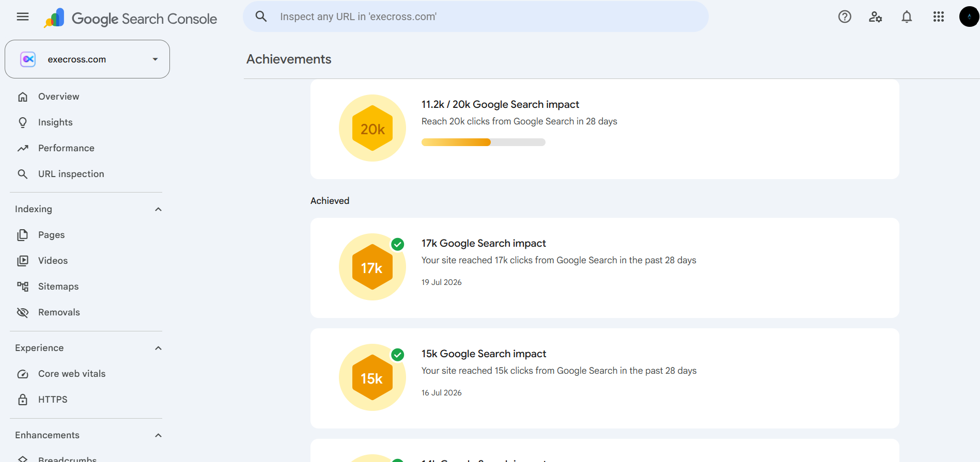Image resolution: width=980 pixels, height=462 pixels.
Task: Open the hamburger main menu
Action: coord(23,17)
